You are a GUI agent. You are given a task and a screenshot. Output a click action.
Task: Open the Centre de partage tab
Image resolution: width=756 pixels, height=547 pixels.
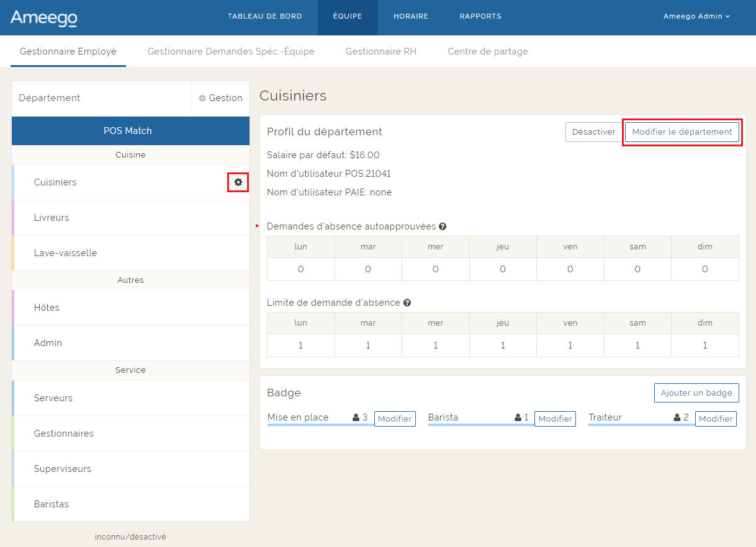point(488,51)
